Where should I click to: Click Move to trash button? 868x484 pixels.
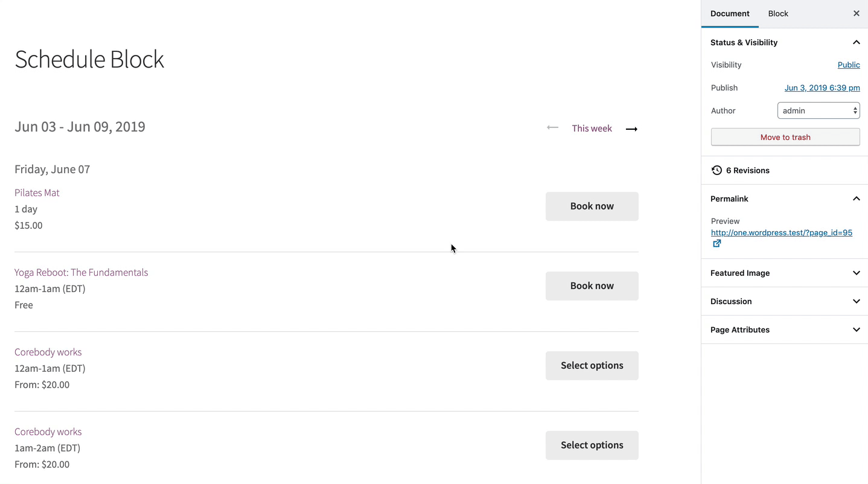tap(785, 137)
